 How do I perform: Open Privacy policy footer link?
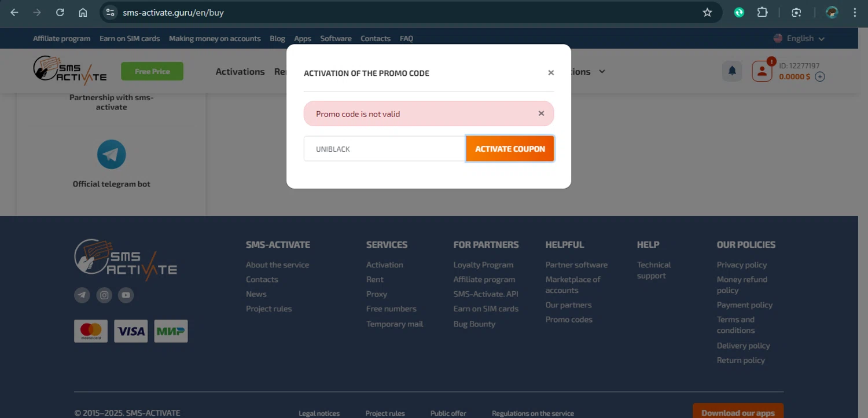742,265
